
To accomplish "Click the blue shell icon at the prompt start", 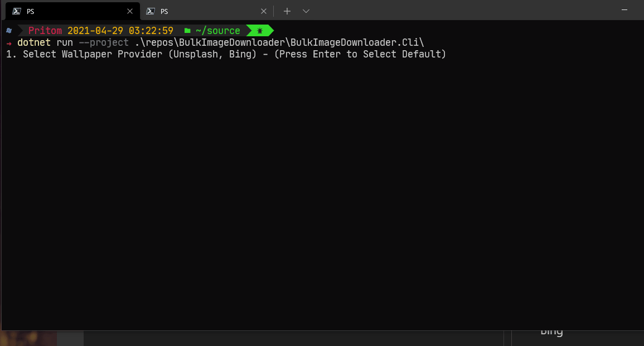I will [8, 30].
